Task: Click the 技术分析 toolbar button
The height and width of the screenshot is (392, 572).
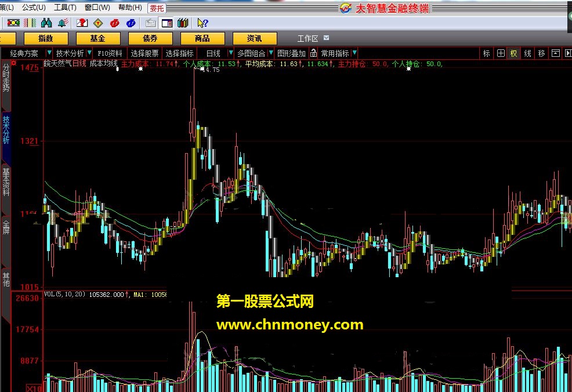Action: tap(70, 53)
